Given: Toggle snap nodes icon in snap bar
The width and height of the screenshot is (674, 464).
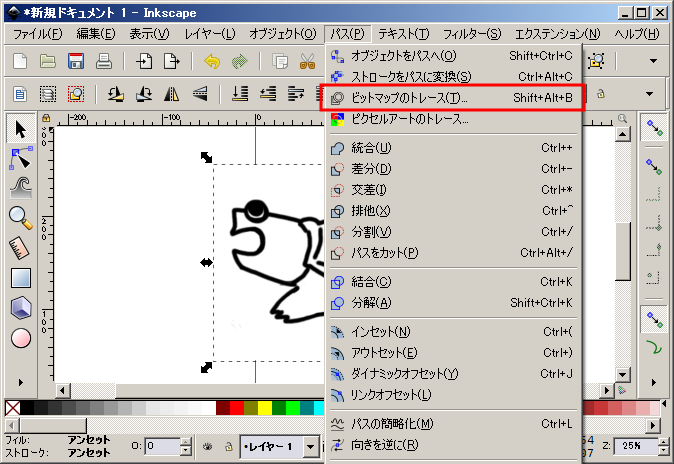Looking at the screenshot, I should pyautogui.click(x=654, y=320).
